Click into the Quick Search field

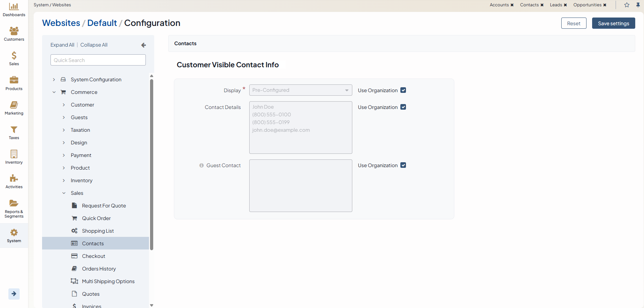pyautogui.click(x=98, y=60)
